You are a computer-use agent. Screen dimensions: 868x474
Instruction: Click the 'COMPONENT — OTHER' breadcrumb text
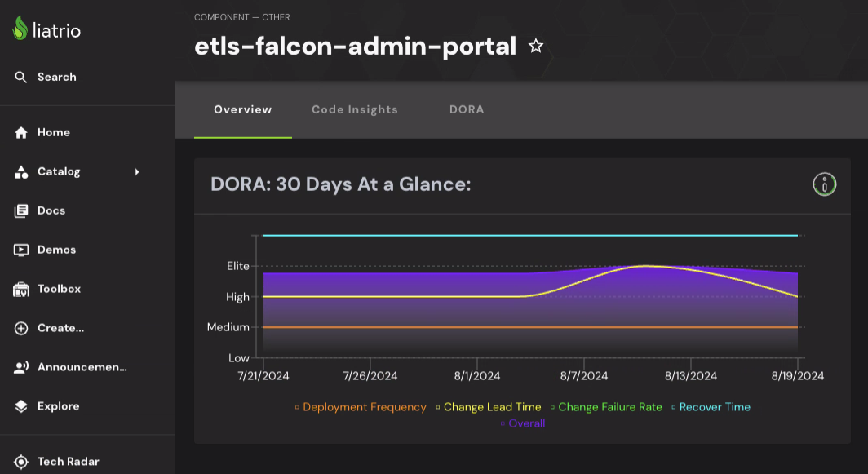pos(242,17)
